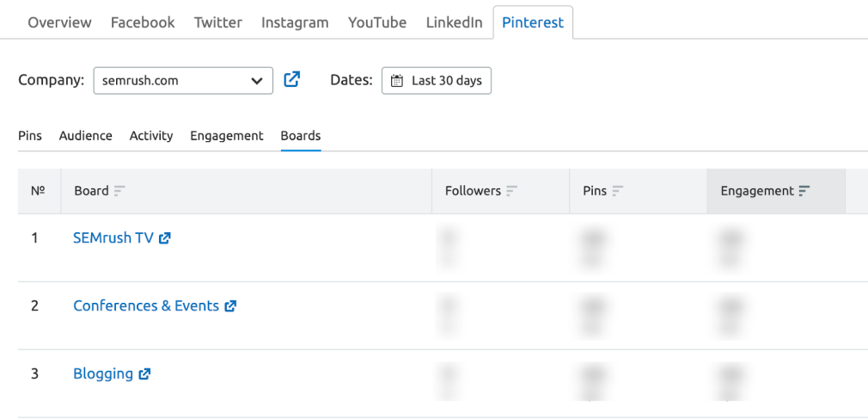Switch to the LinkedIn tab
This screenshot has height=419, width=868.
[454, 22]
